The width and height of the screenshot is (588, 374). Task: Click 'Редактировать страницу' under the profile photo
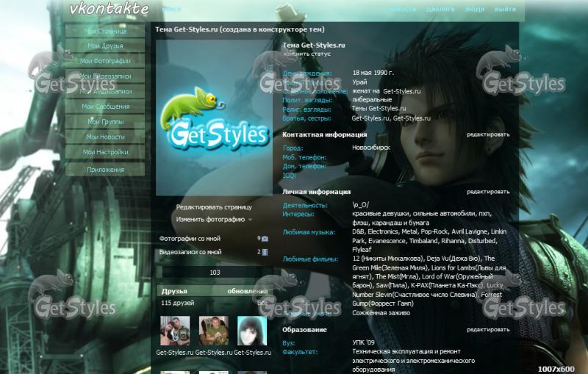(214, 207)
